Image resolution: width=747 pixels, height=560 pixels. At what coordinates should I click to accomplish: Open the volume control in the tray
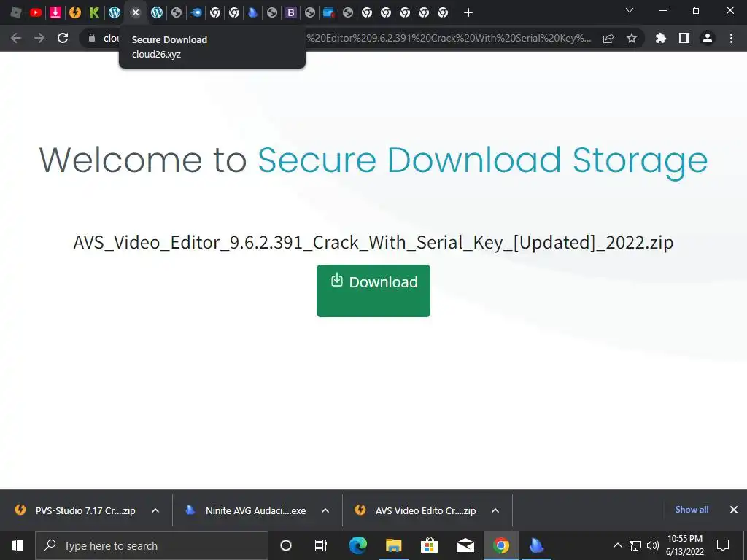[x=653, y=545]
